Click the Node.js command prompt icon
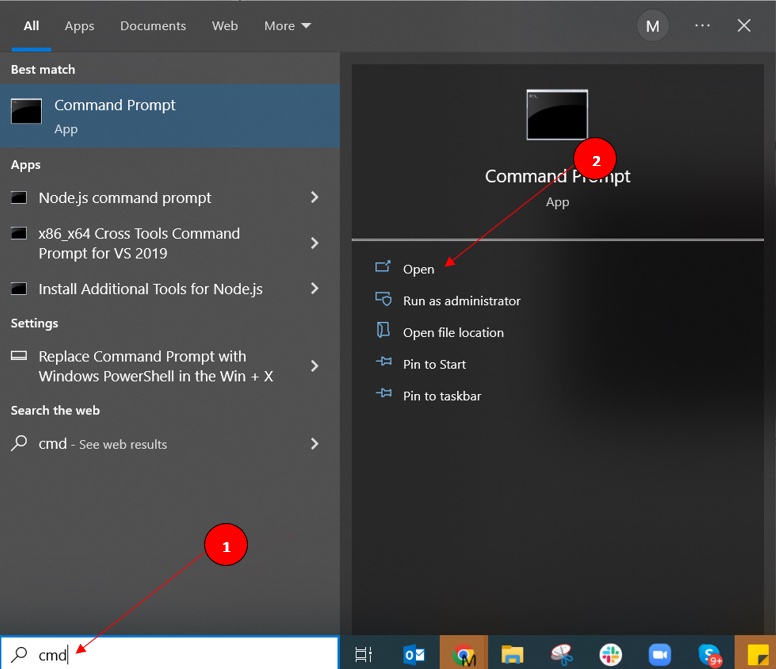The width and height of the screenshot is (776, 669). click(x=19, y=197)
